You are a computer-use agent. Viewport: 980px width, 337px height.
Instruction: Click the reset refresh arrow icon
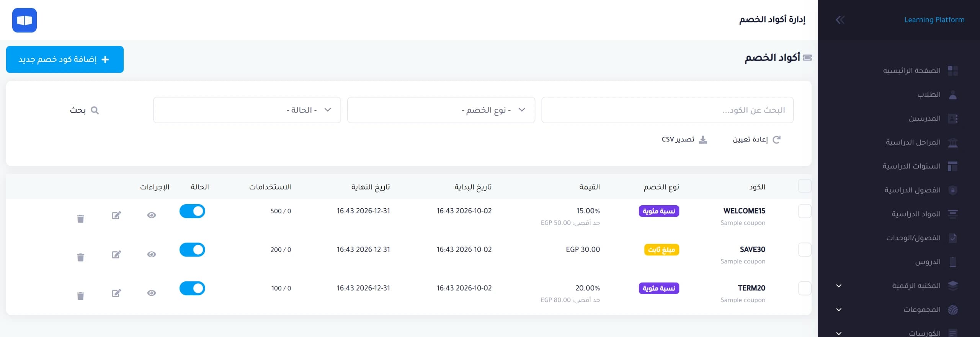pos(776,139)
